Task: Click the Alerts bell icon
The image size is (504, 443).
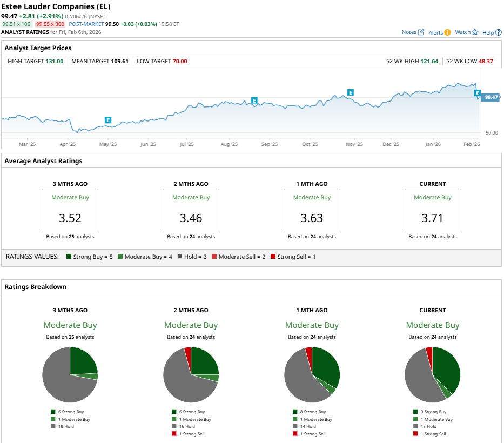Action: 447,32
